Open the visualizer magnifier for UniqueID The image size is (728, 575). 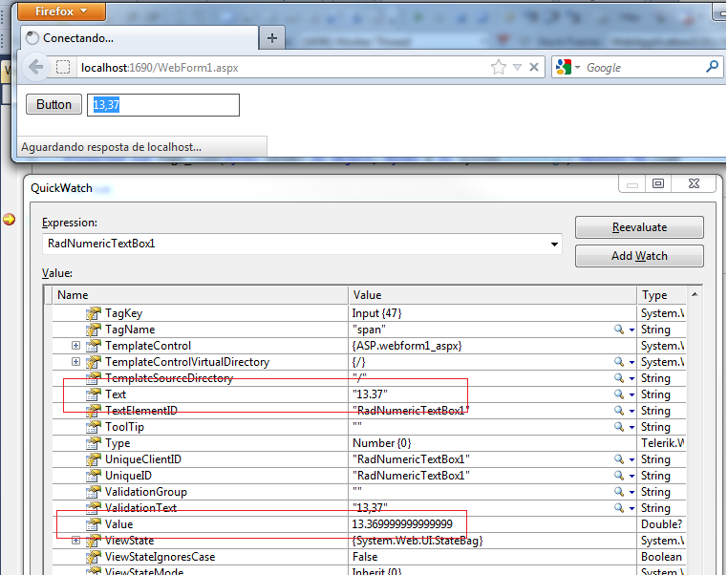(x=619, y=476)
